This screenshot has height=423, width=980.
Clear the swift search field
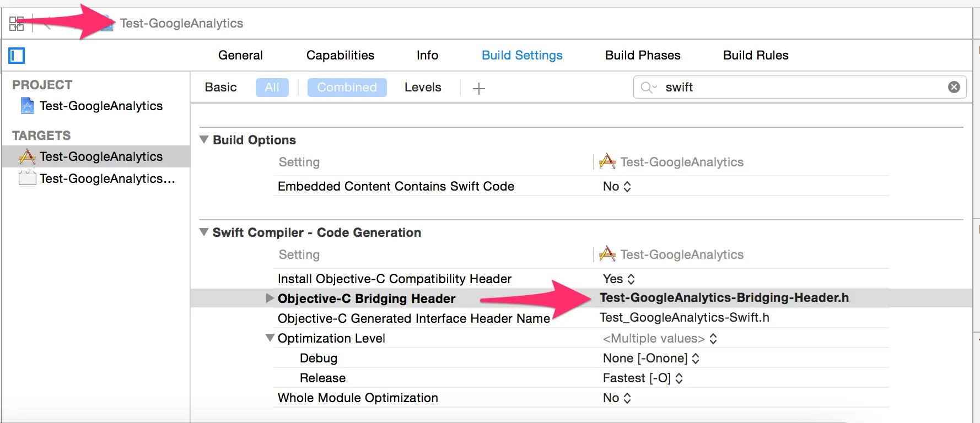pos(954,87)
